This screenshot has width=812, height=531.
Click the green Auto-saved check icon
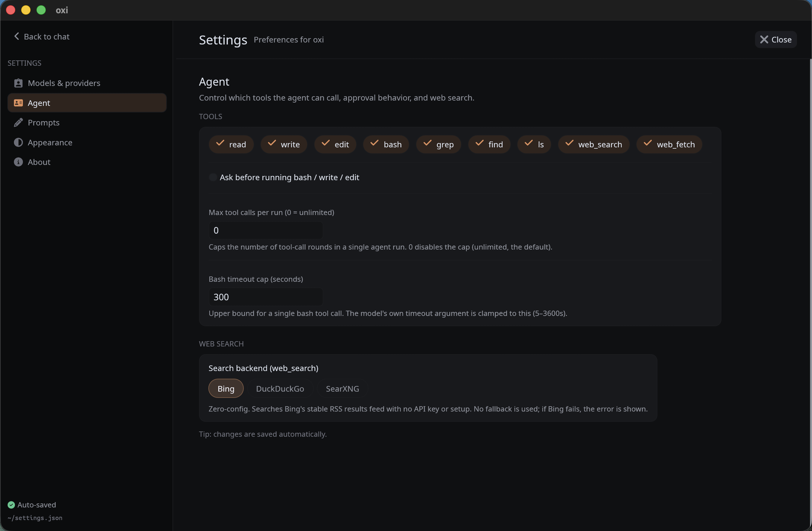click(11, 505)
